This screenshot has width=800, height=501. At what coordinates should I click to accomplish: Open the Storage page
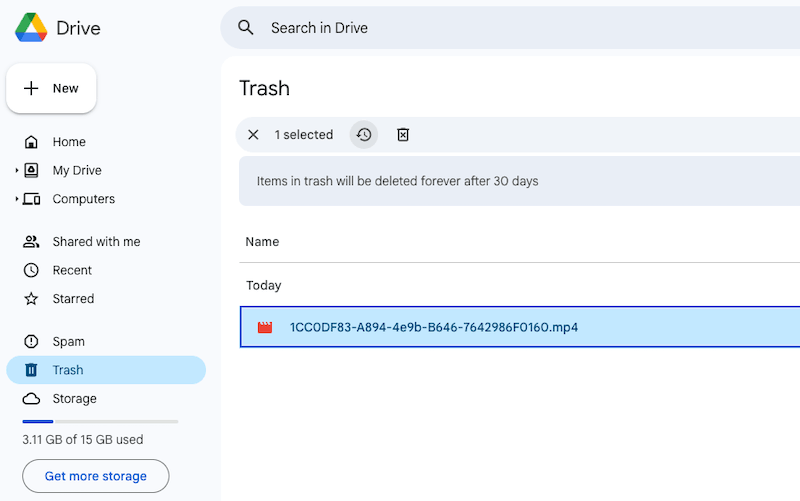pyautogui.click(x=74, y=399)
